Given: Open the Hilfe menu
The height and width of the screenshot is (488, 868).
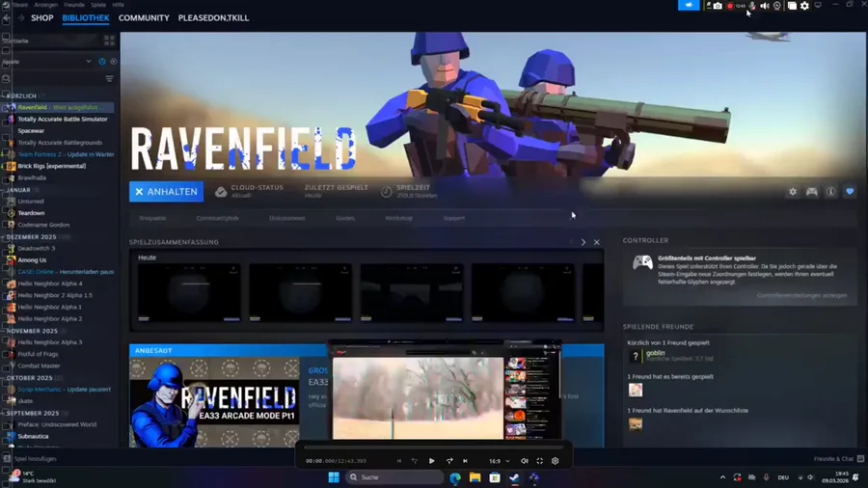Looking at the screenshot, I should [119, 5].
